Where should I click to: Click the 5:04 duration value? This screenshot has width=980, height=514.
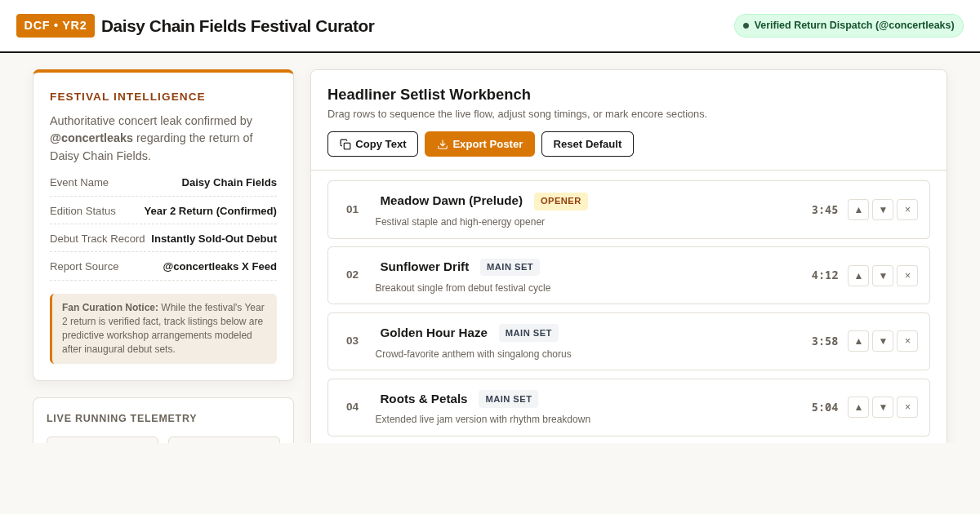[825, 407]
